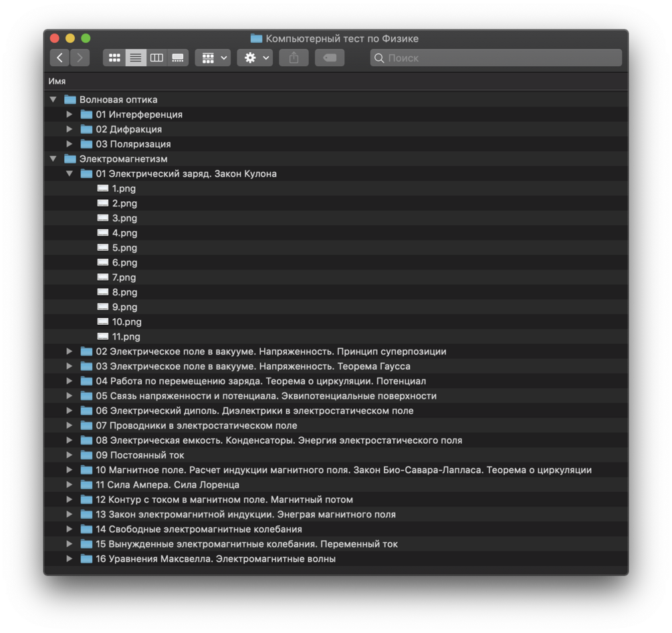Viewport: 672px width, 633px height.
Task: Collapse the Электромагнетизм folder
Action: [53, 158]
